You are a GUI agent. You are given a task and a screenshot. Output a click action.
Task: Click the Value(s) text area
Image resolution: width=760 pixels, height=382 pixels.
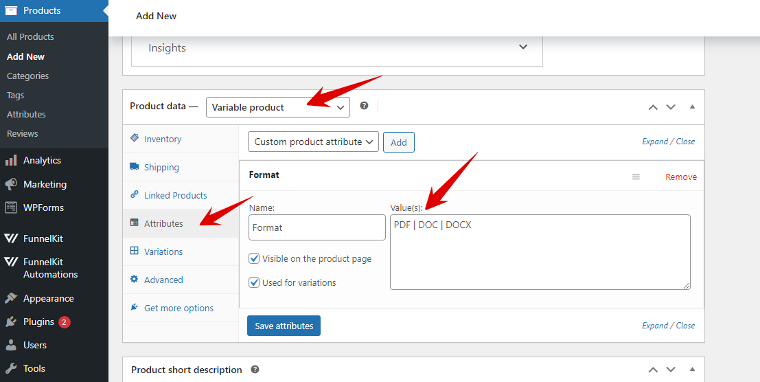coord(540,252)
